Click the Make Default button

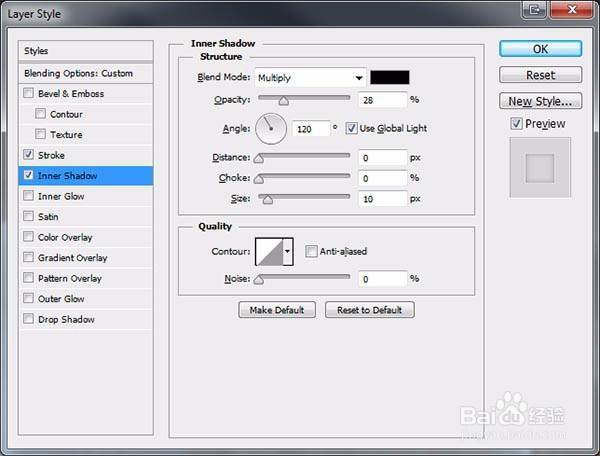(x=277, y=309)
